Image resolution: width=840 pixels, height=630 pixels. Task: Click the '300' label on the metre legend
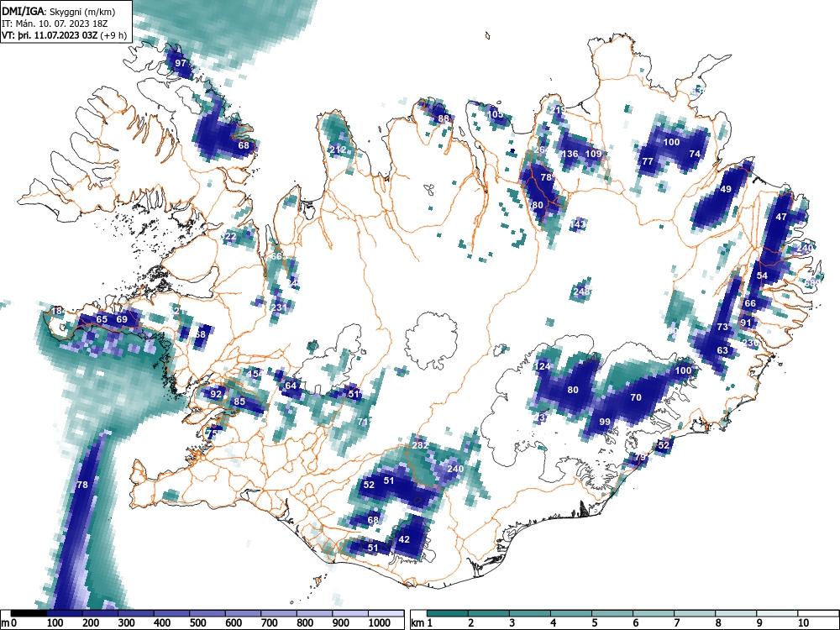[x=126, y=623]
